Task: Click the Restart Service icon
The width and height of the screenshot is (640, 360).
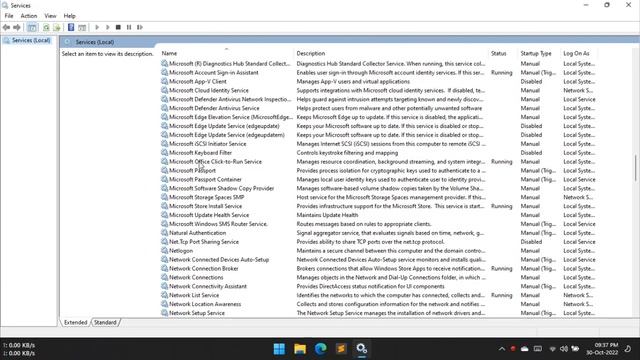Action: (x=140, y=27)
